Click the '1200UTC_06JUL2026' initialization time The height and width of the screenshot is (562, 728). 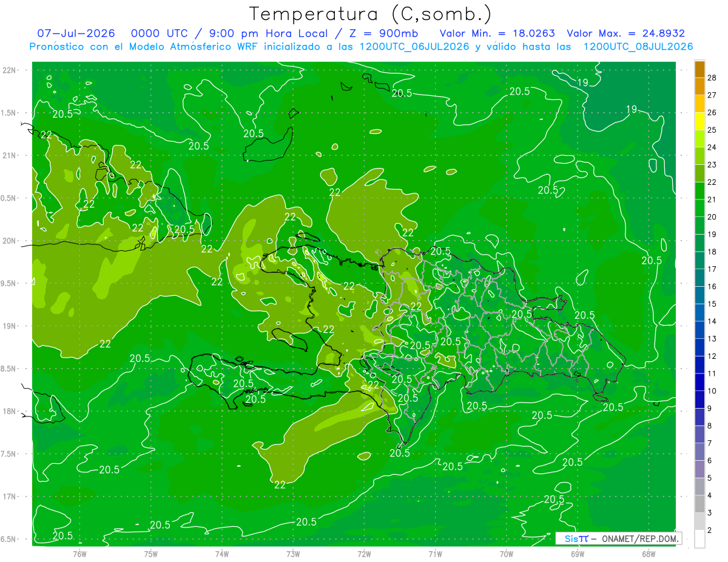[x=414, y=47]
